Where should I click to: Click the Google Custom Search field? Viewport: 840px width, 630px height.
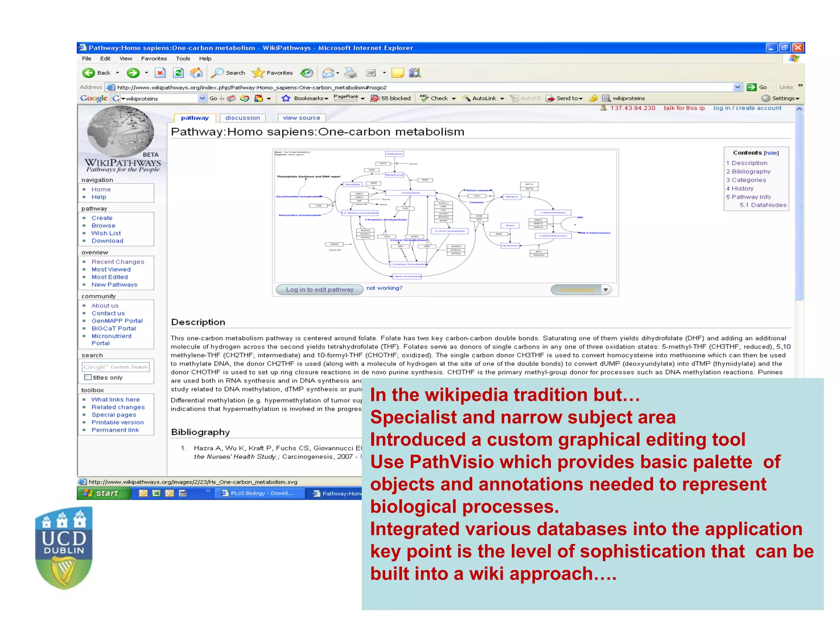pos(116,367)
